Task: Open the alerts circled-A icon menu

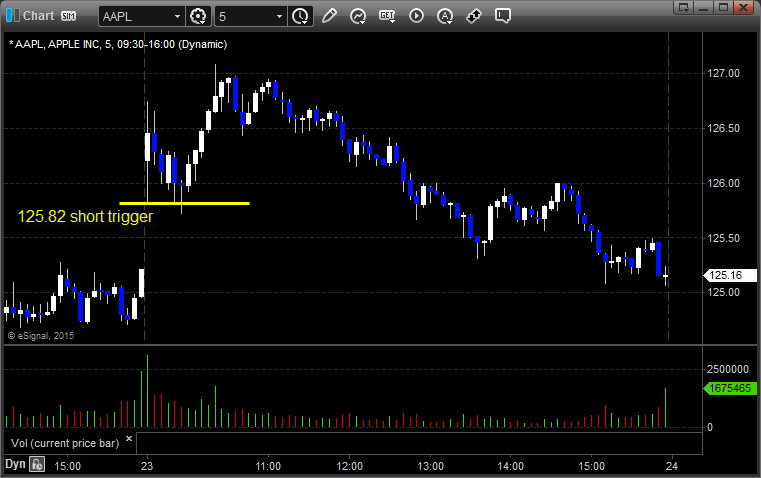Action: click(x=445, y=16)
